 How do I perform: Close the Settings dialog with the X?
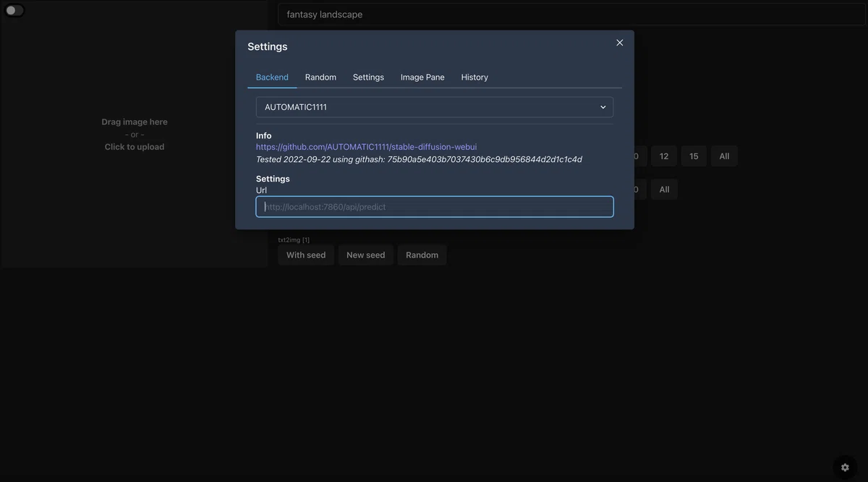619,43
